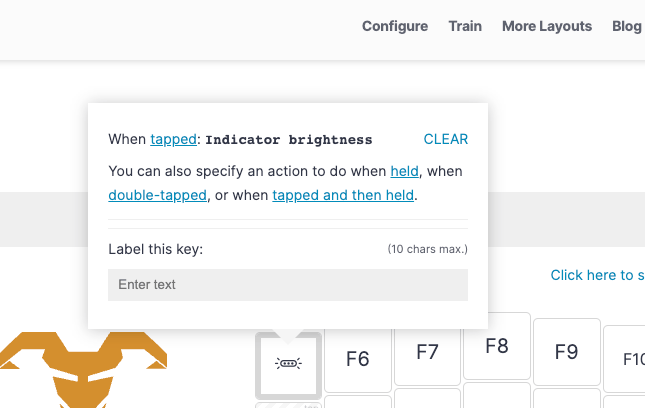Focus the key label text field
This screenshot has width=645, height=408.
pos(288,285)
